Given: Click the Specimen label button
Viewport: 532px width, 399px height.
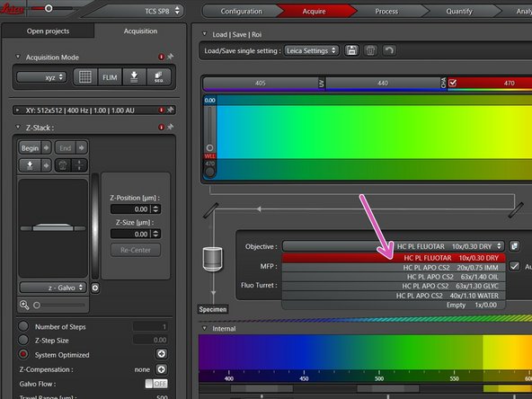Looking at the screenshot, I should [x=213, y=309].
